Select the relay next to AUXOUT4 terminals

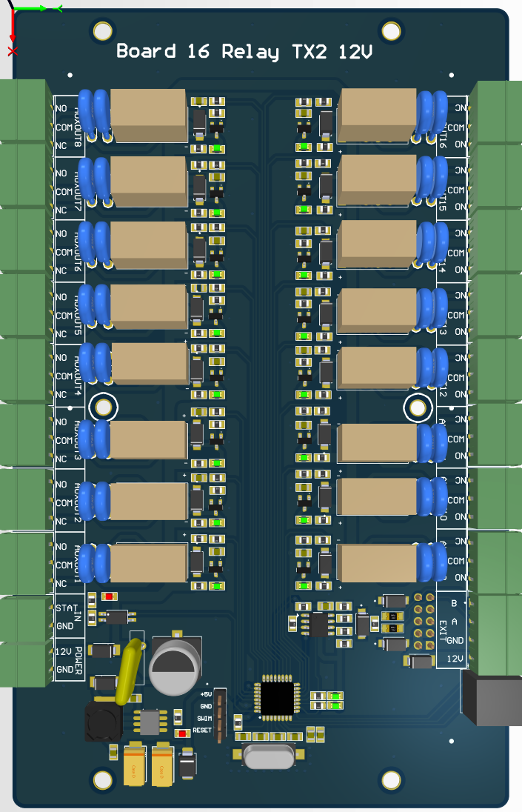(150, 364)
